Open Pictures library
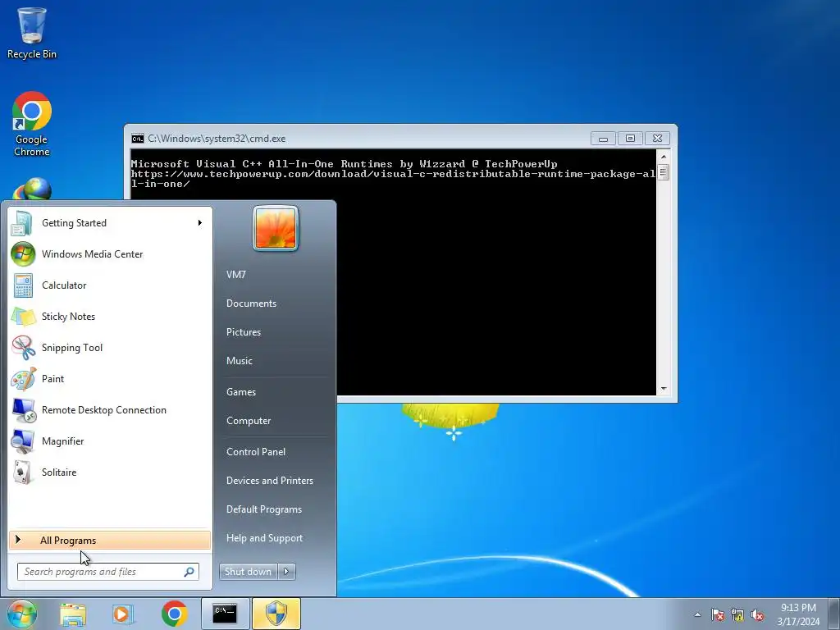The width and height of the screenshot is (840, 630). pyautogui.click(x=244, y=332)
